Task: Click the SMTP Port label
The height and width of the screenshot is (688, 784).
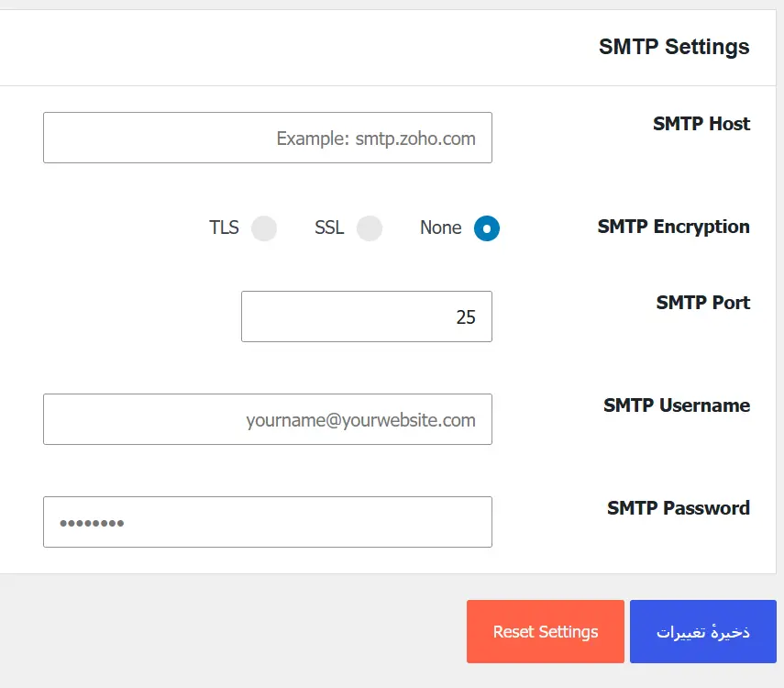Action: point(703,303)
